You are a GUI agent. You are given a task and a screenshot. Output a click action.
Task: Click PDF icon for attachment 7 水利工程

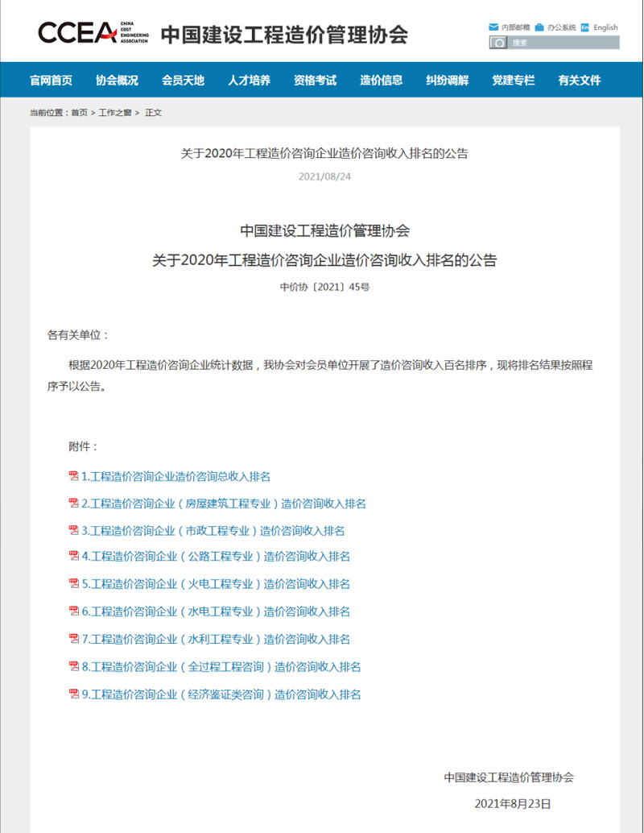pos(73,639)
